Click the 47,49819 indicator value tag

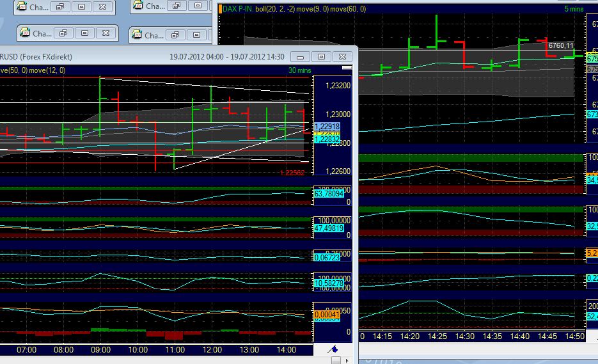pos(329,228)
